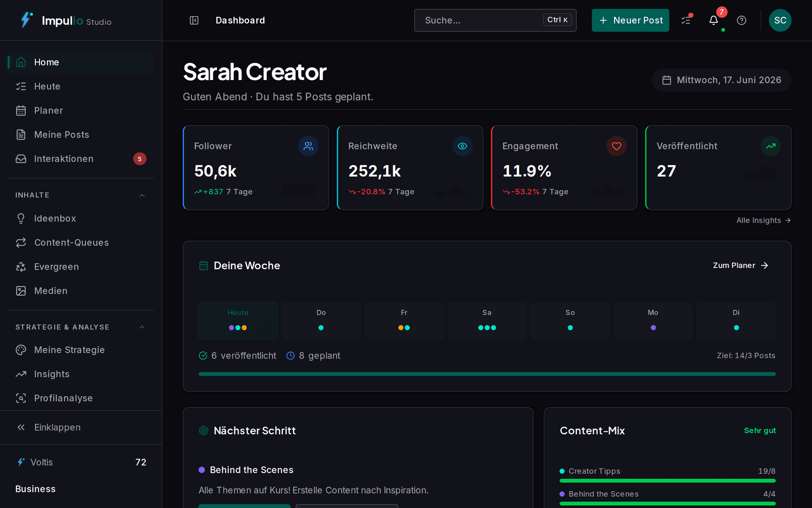Open Evergreen in the sidebar
The height and width of the screenshot is (508, 812).
click(81, 267)
